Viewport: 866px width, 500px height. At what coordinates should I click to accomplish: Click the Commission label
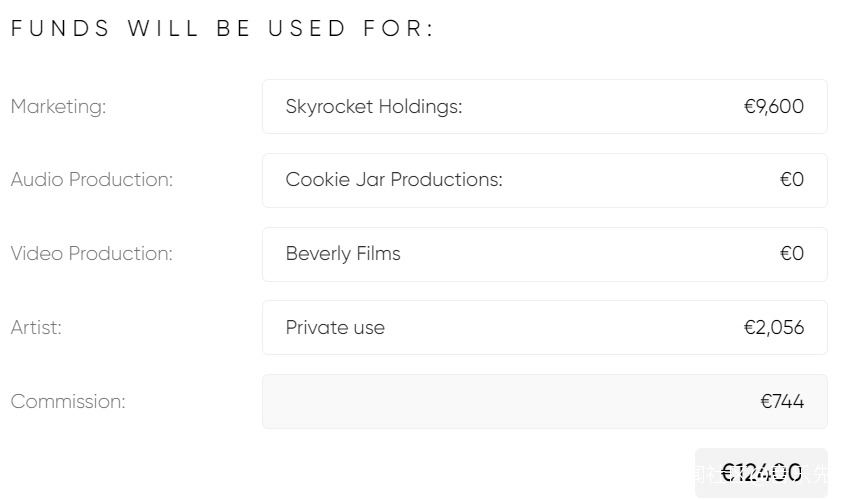pos(68,402)
